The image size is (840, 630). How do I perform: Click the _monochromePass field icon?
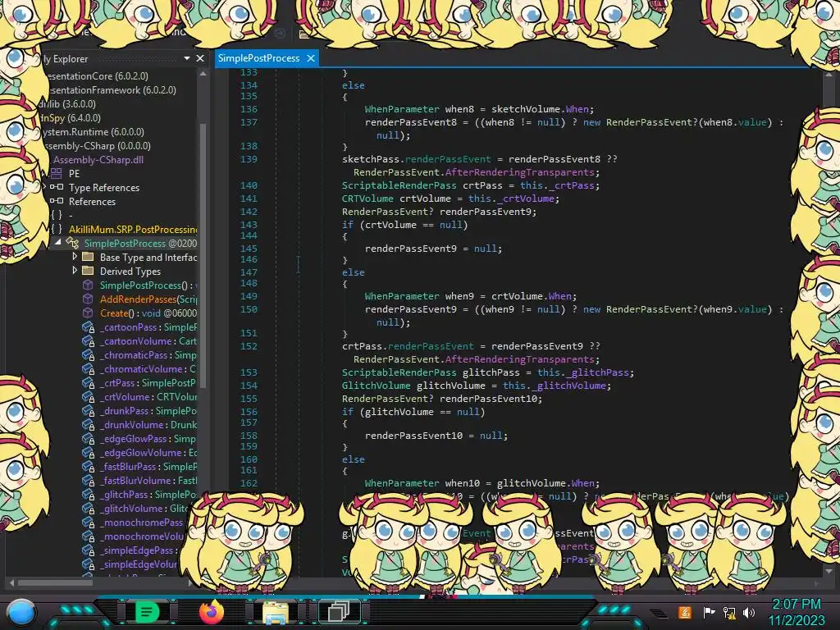click(89, 523)
